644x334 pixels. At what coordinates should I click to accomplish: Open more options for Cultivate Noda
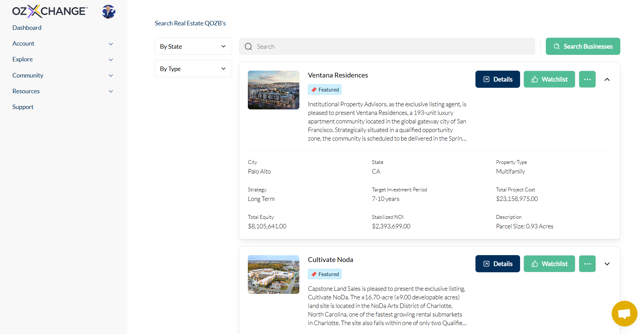[x=587, y=264]
